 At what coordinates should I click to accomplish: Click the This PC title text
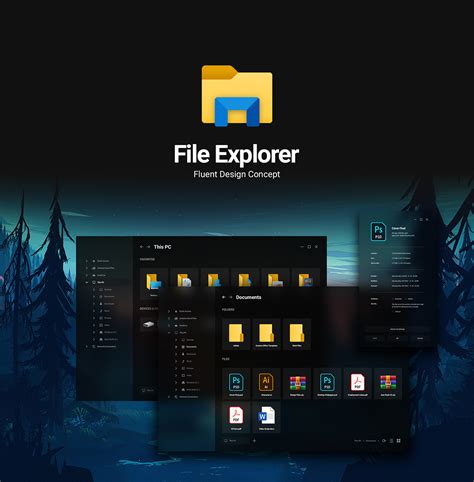[x=162, y=247]
